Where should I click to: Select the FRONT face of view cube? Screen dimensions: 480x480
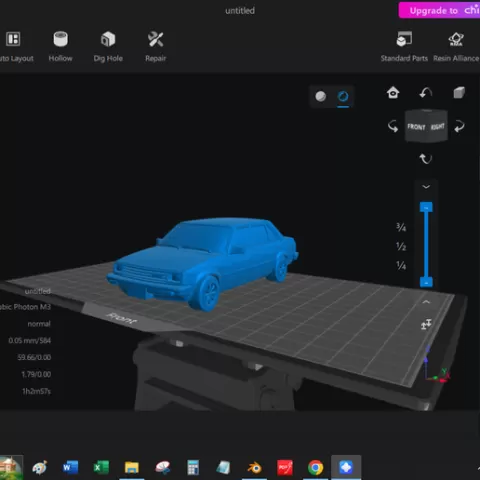416,127
